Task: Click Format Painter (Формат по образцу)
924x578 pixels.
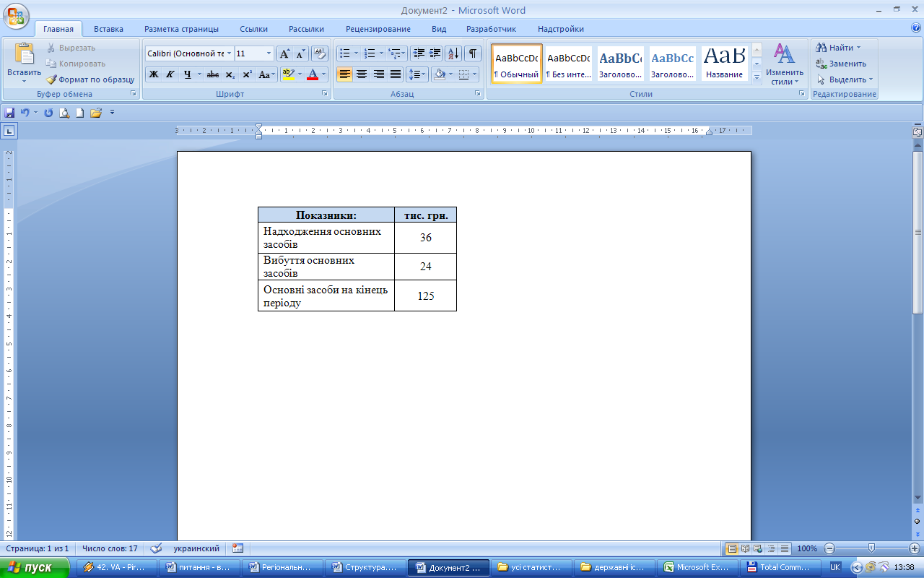Action: [x=90, y=79]
